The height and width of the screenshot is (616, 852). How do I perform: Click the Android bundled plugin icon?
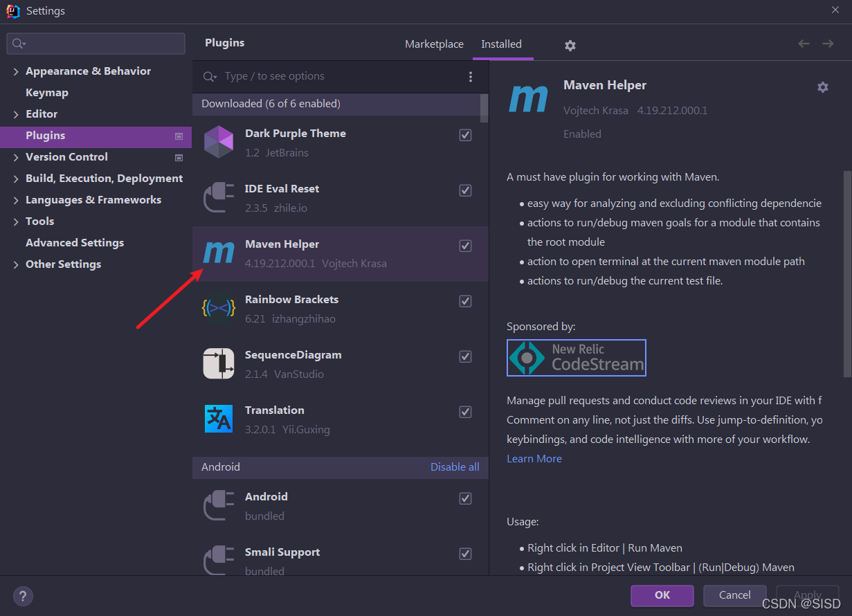(x=219, y=505)
